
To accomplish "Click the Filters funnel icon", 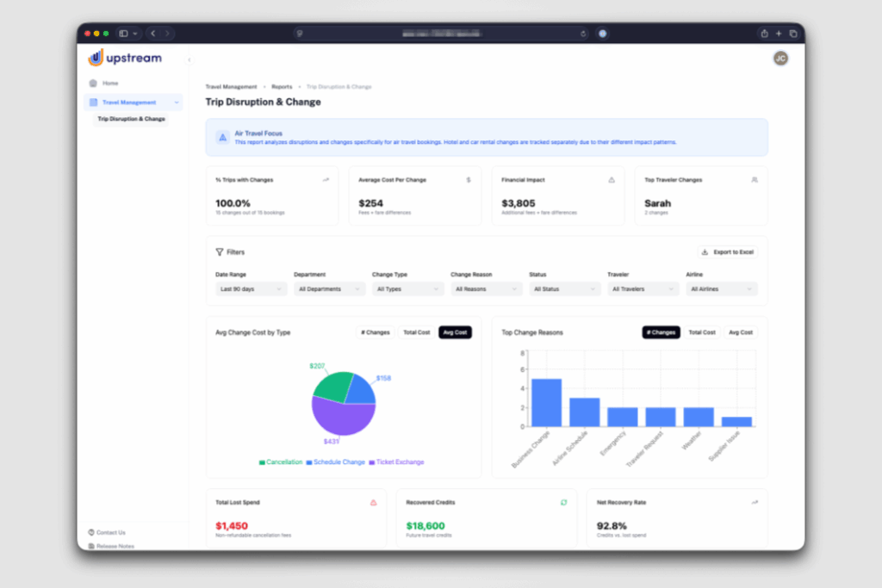I will click(220, 252).
